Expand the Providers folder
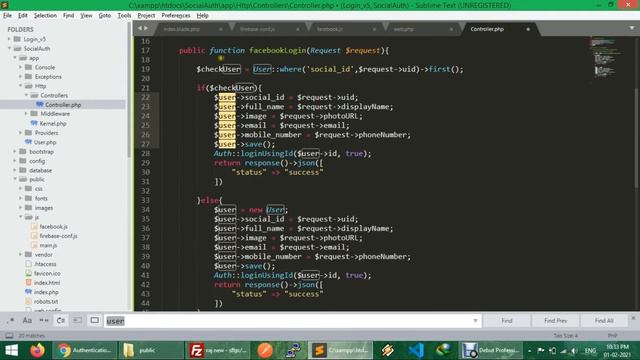640x360 pixels. coord(21,133)
